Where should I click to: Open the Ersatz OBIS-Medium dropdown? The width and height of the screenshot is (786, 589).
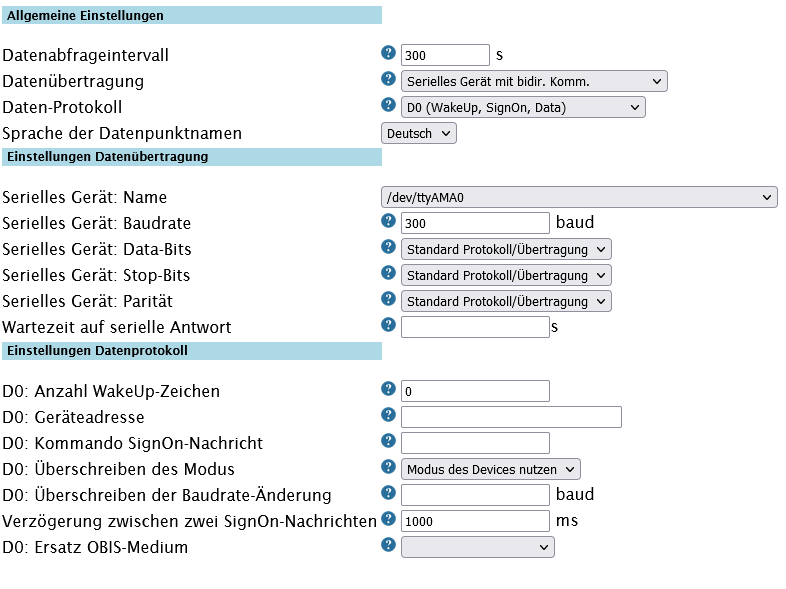coord(477,547)
